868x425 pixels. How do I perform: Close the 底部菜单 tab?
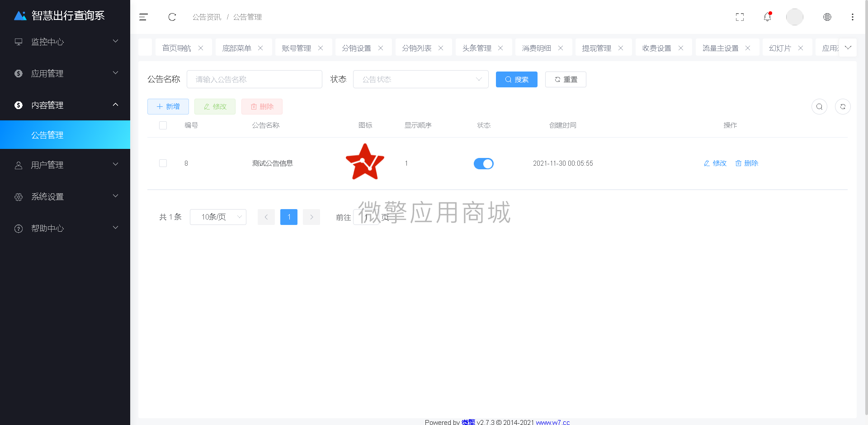tap(260, 48)
